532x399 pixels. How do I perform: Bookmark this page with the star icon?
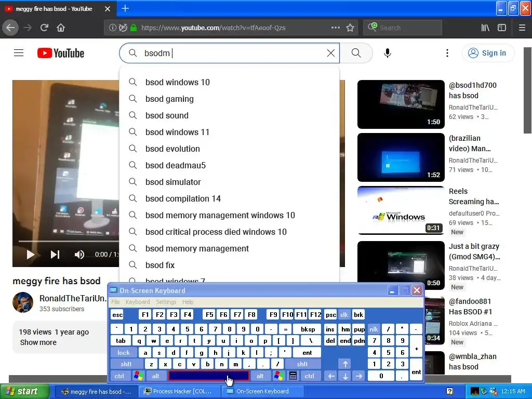[x=350, y=28]
